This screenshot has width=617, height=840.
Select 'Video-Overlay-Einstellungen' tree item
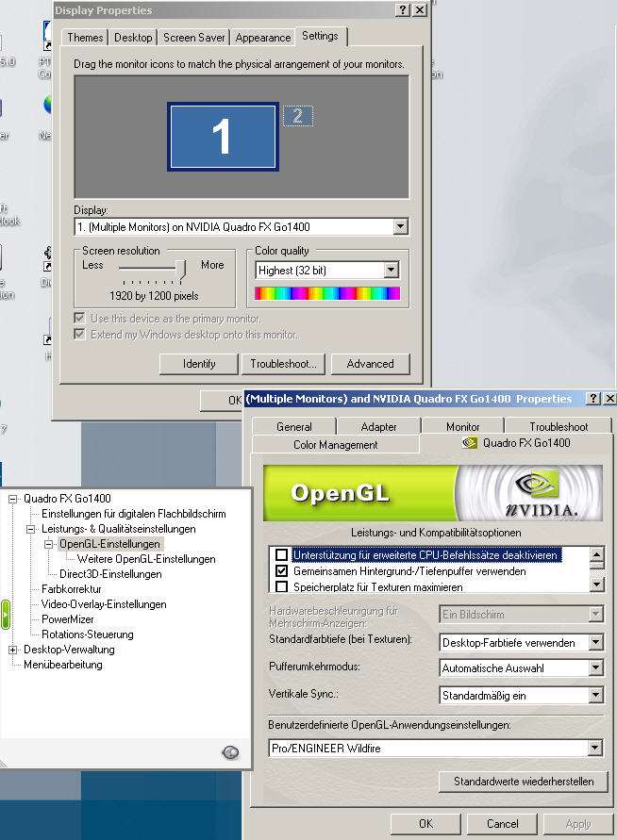(104, 603)
